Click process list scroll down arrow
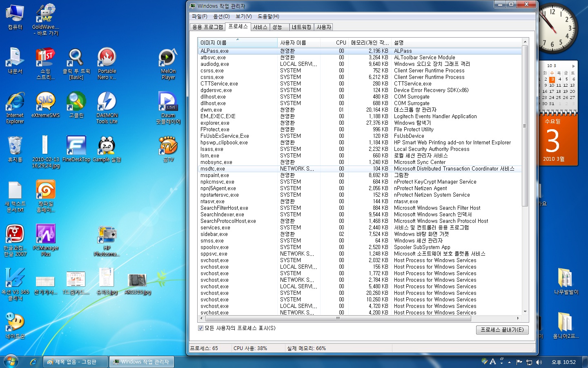 525,312
